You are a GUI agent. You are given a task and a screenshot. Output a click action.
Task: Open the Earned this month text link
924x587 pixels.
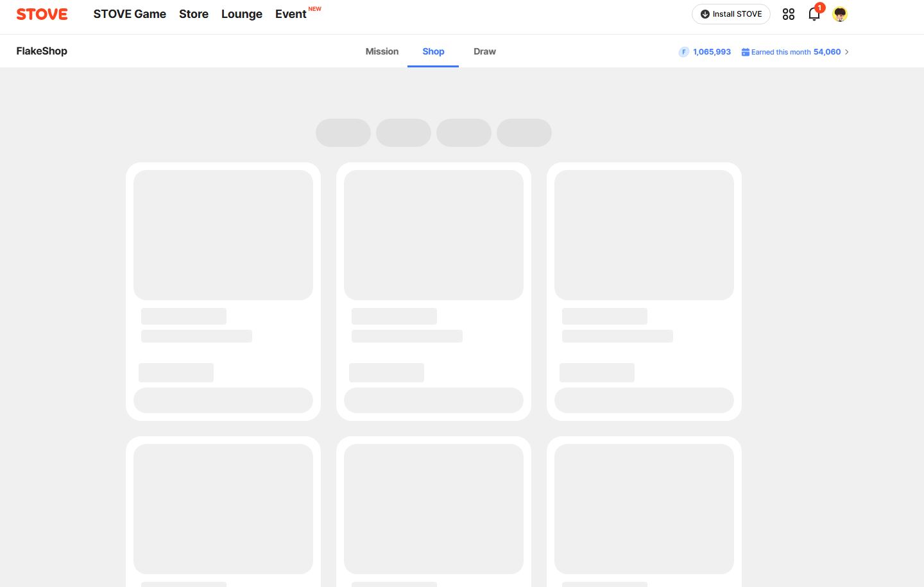pyautogui.click(x=781, y=52)
